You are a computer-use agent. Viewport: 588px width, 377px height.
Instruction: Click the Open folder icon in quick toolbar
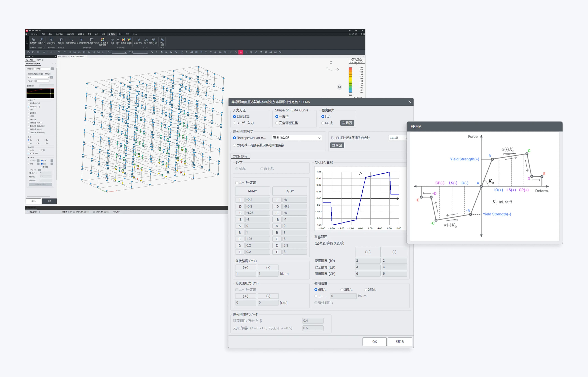[33, 52]
